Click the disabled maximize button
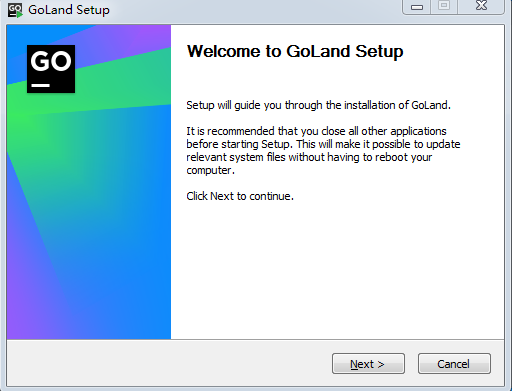Viewport: 512px width, 391px height. [x=444, y=6]
